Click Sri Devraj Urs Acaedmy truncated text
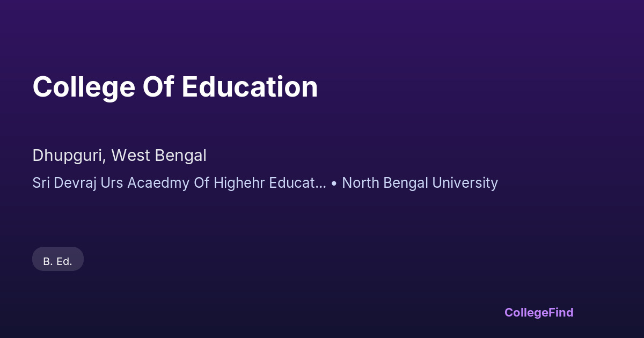 (179, 183)
